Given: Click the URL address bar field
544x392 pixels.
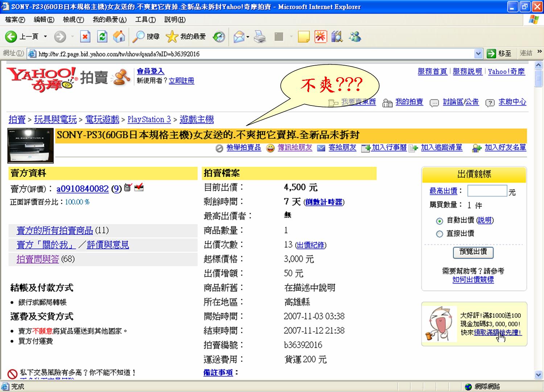Looking at the screenshot, I should (256, 54).
